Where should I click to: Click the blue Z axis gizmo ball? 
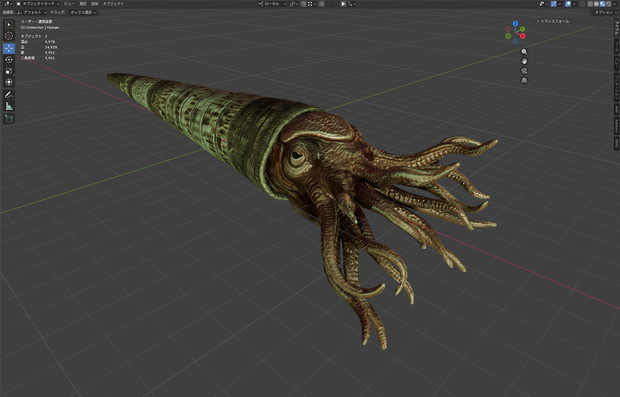[515, 24]
